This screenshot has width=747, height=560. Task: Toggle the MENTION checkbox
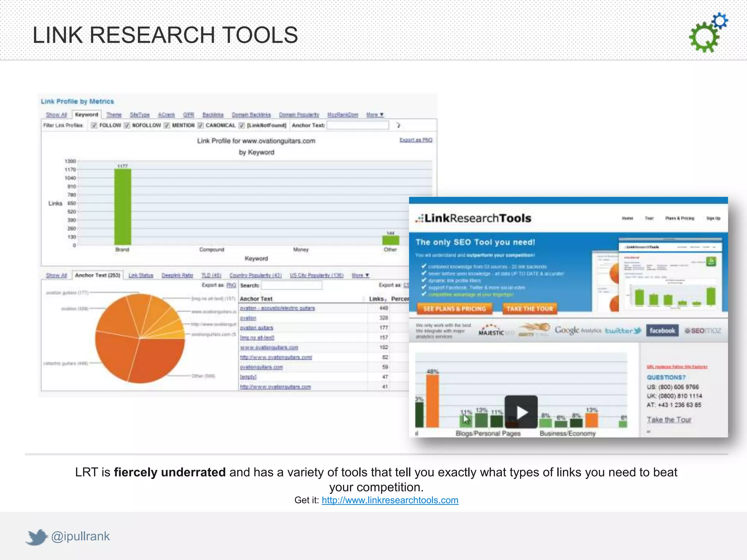167,125
